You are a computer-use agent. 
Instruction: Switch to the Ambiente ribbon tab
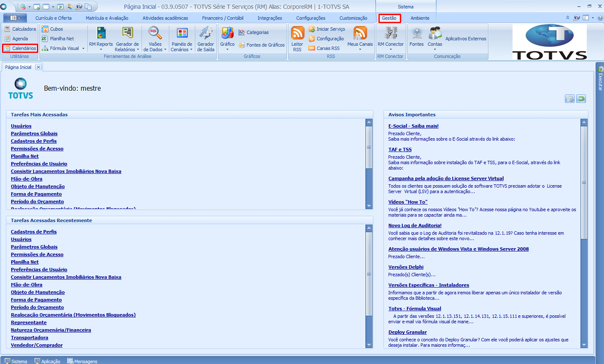(x=420, y=18)
